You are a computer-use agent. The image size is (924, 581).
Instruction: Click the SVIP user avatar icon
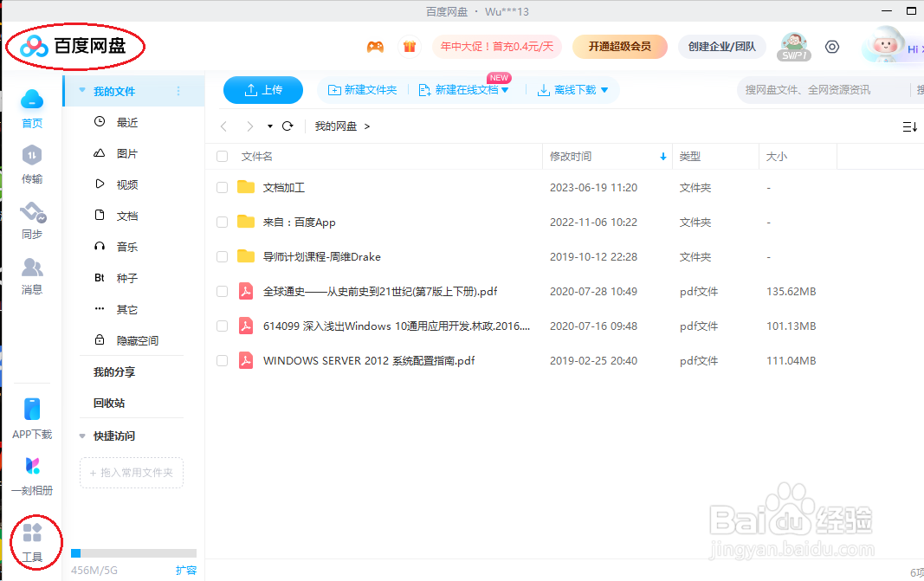point(794,47)
